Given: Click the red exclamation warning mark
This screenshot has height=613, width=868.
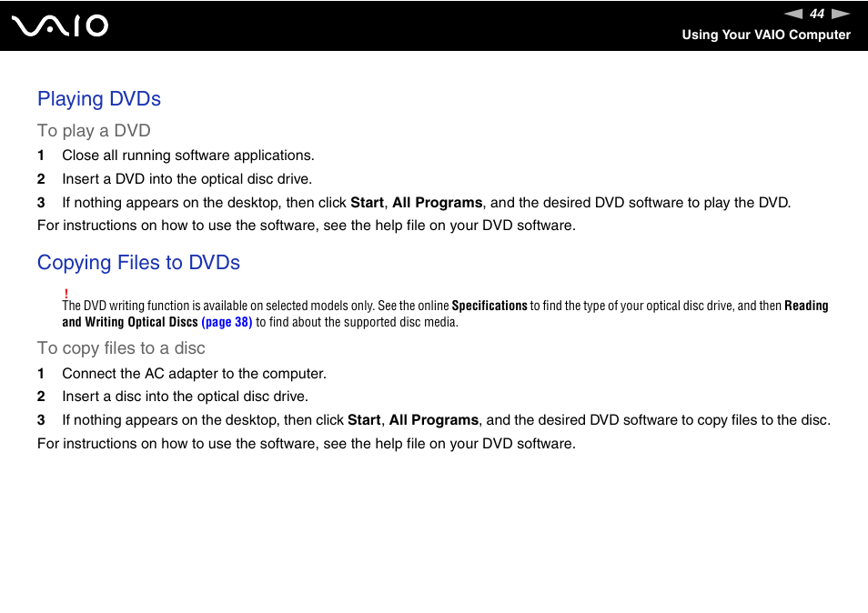Looking at the screenshot, I should (x=66, y=293).
